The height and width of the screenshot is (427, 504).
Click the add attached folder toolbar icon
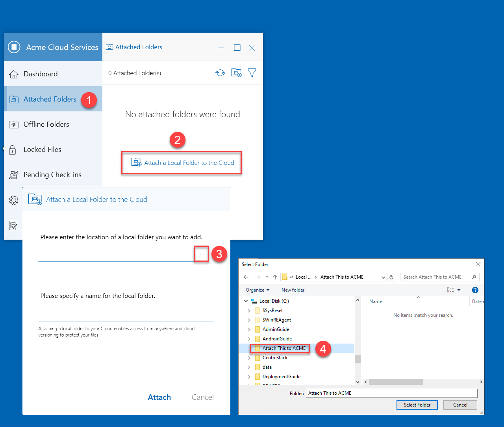coord(236,73)
